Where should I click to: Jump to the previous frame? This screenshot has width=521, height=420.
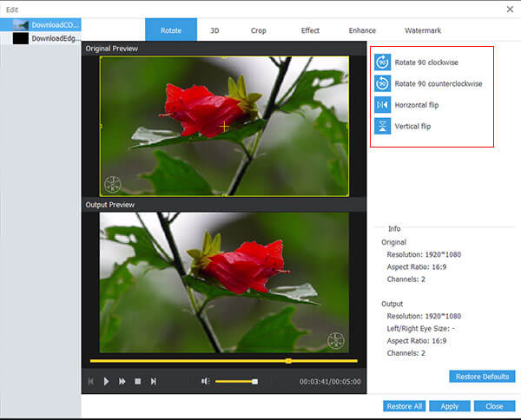90,382
